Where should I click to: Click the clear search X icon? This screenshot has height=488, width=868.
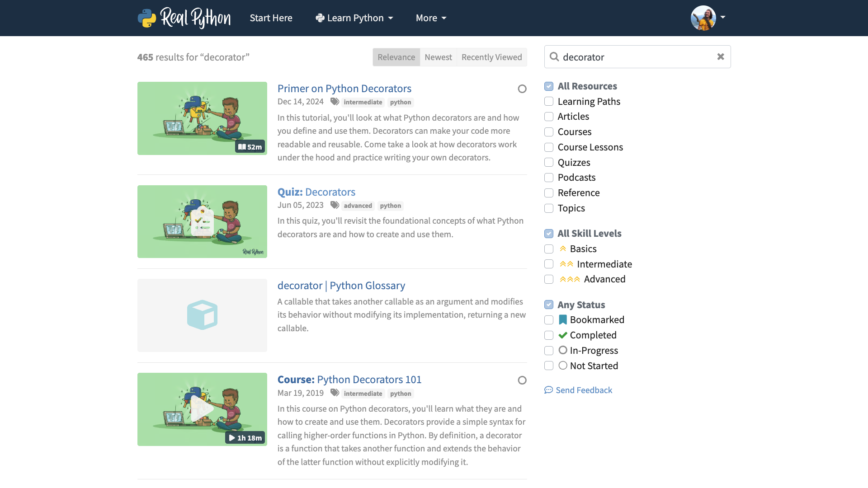point(721,56)
